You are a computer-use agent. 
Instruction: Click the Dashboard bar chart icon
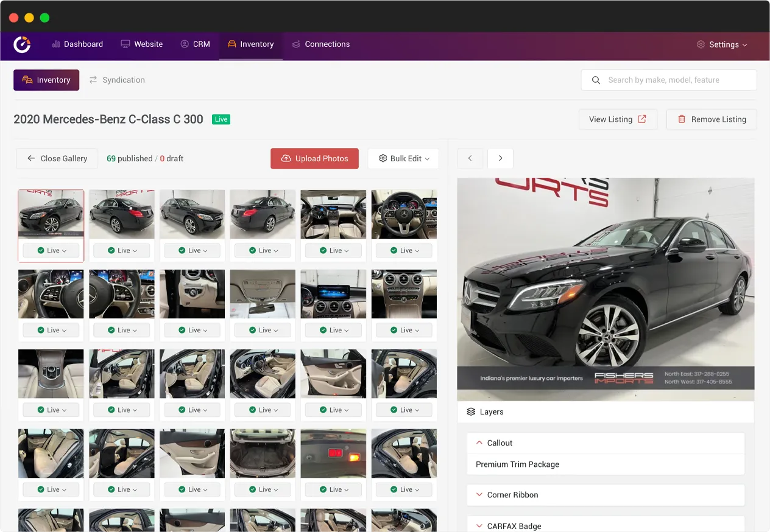click(x=56, y=44)
